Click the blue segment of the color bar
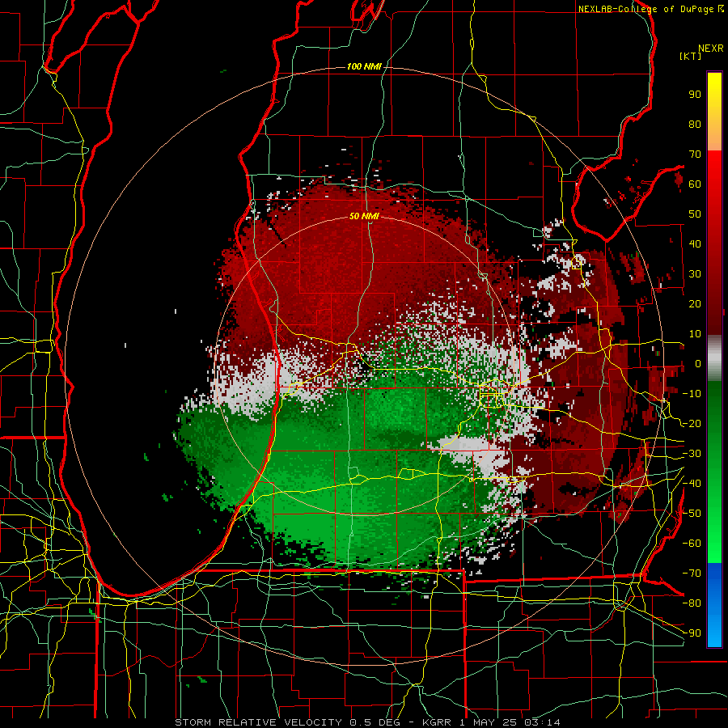The width and height of the screenshot is (728, 728). click(714, 605)
